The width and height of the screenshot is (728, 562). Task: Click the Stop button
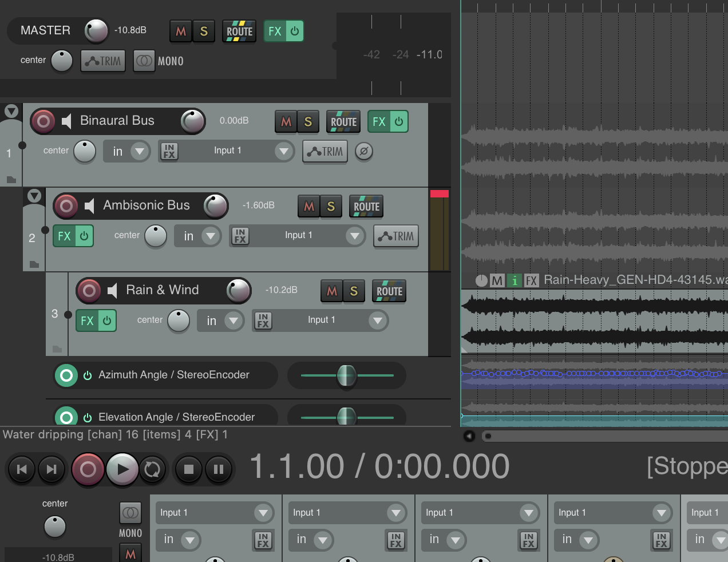188,469
